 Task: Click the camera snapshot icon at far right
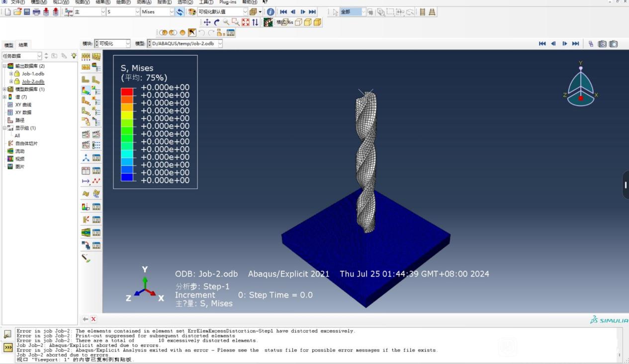click(614, 44)
